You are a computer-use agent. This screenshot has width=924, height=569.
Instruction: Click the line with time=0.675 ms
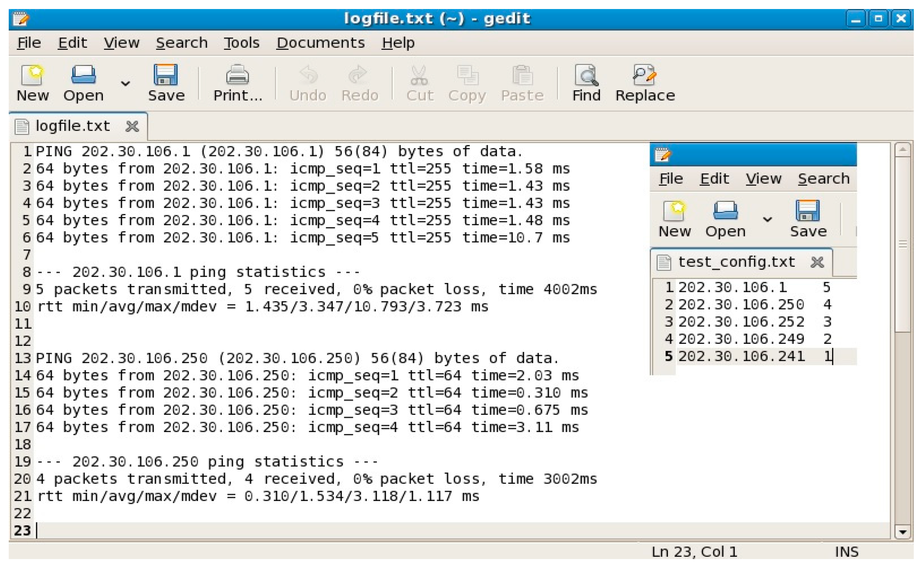(x=312, y=410)
